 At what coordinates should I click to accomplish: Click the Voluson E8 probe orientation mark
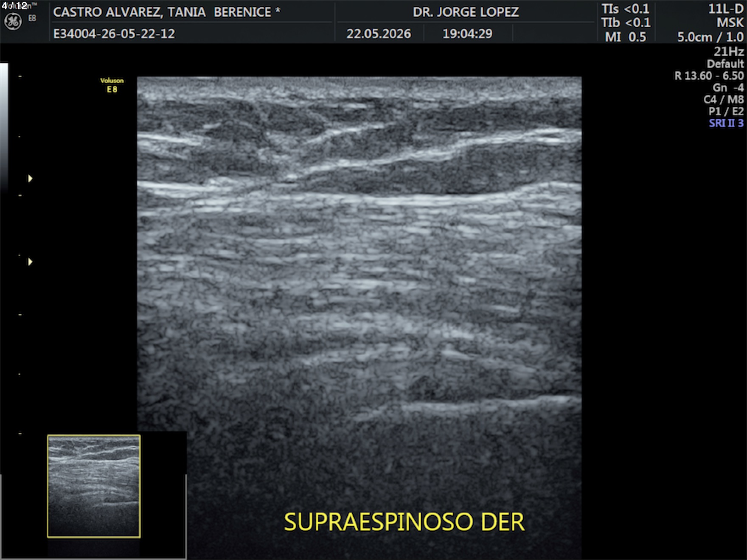coord(112,85)
